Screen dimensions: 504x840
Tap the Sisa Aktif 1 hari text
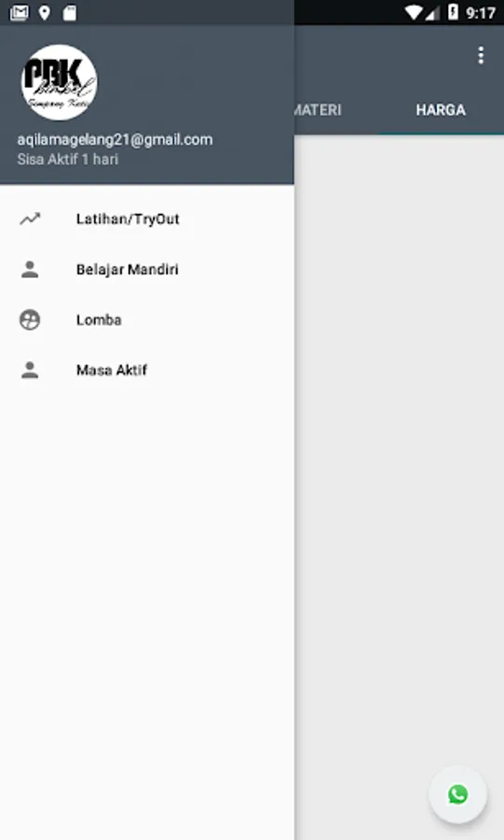tap(67, 159)
